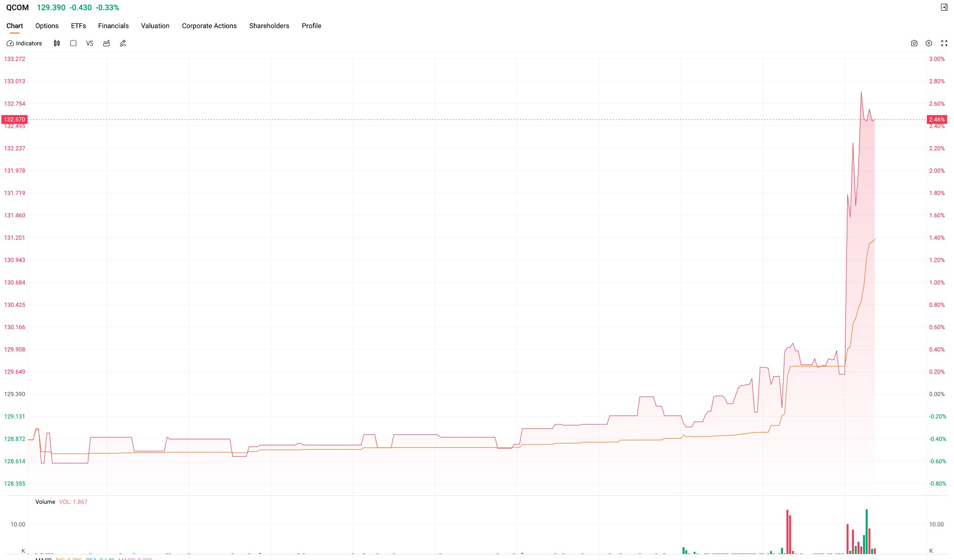Click the QCOM ticker symbol
The image size is (954, 560).
[x=17, y=7]
